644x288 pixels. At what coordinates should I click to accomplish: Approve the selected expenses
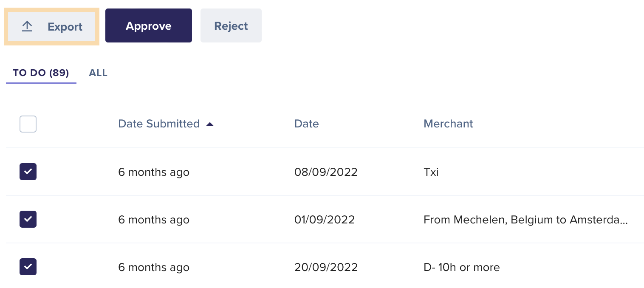(149, 25)
